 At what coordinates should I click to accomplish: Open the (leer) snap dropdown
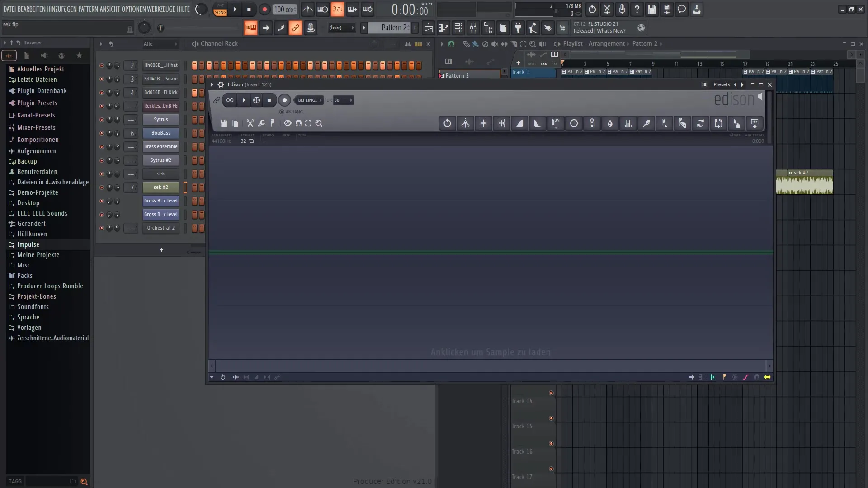[x=341, y=28]
